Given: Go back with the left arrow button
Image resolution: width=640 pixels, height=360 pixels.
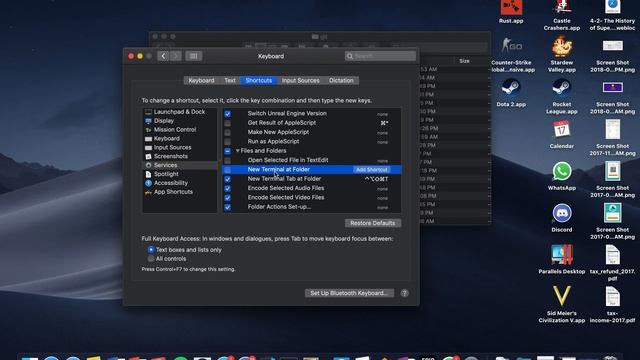Looking at the screenshot, I should click(163, 56).
